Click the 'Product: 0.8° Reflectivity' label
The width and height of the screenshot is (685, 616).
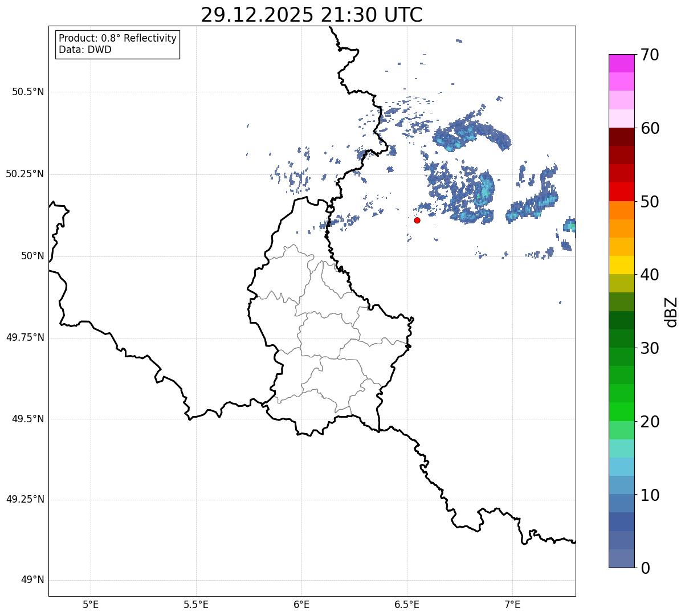pyautogui.click(x=118, y=38)
